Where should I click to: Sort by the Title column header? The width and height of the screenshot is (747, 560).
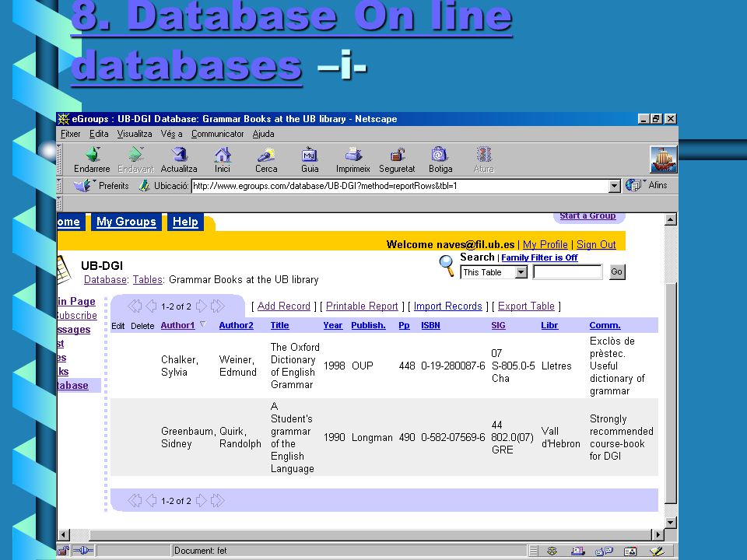[x=279, y=325]
